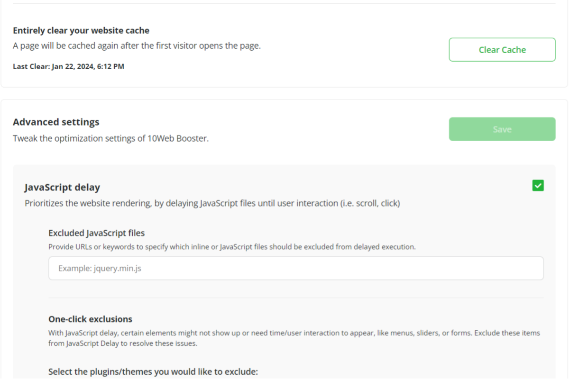Screen dimensions: 588x379
Task: Click the "Example: jquery.min.js" placeholder text
Action: coord(100,268)
